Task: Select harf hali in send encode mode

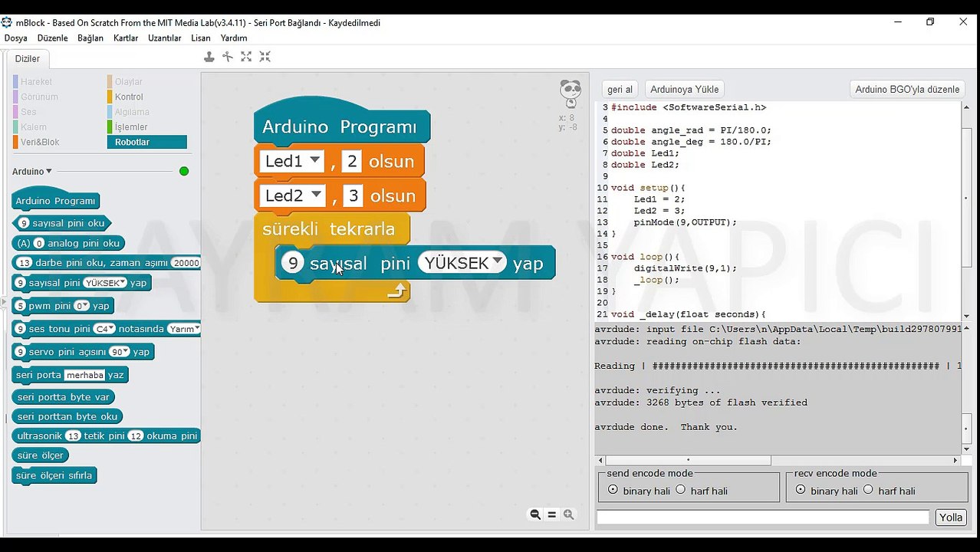Action: coord(680,490)
